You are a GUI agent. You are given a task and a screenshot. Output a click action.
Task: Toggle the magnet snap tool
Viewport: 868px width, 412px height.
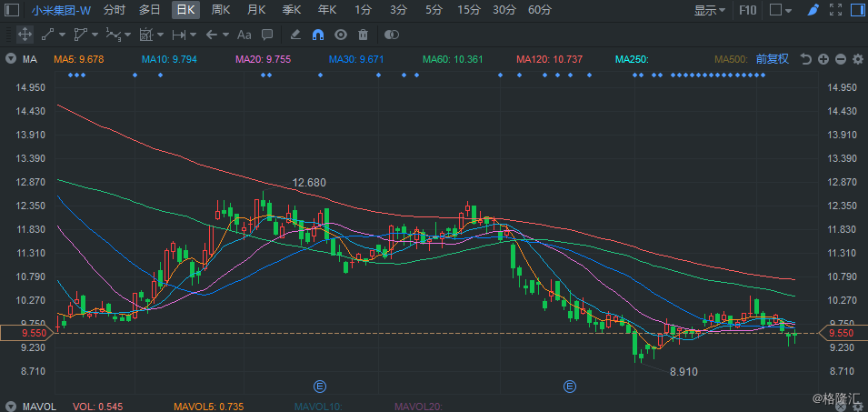(318, 35)
